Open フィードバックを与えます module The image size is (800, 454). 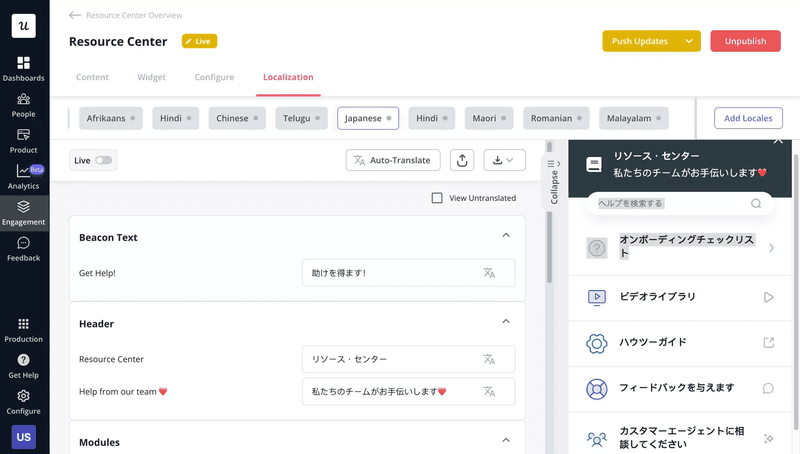pos(680,389)
